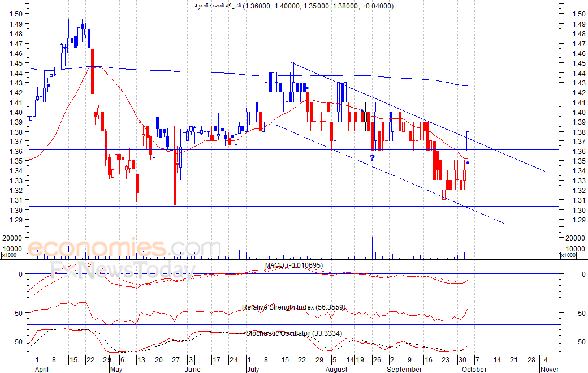Click date label 28 on time axis

click(531, 360)
